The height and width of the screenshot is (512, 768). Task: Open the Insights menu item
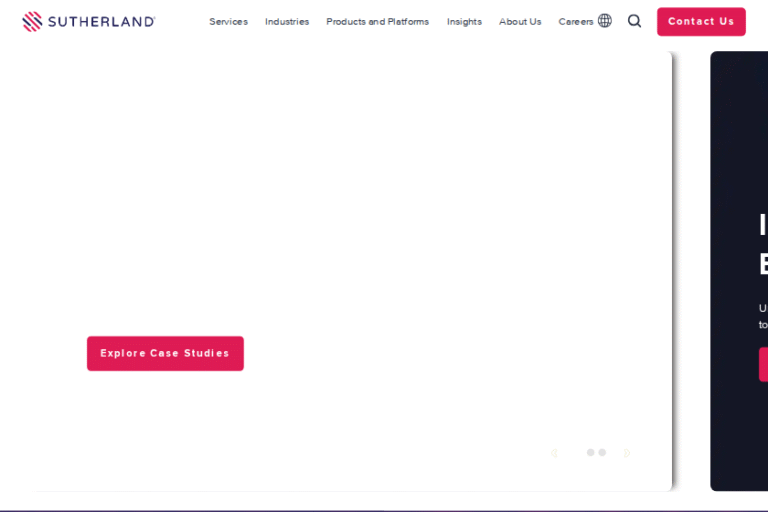pyautogui.click(x=464, y=22)
